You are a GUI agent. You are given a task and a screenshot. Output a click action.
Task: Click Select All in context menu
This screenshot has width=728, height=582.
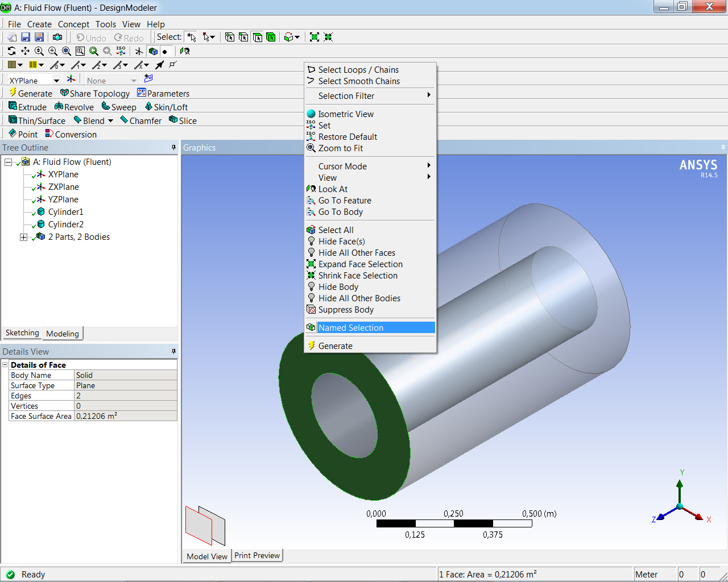370,230
